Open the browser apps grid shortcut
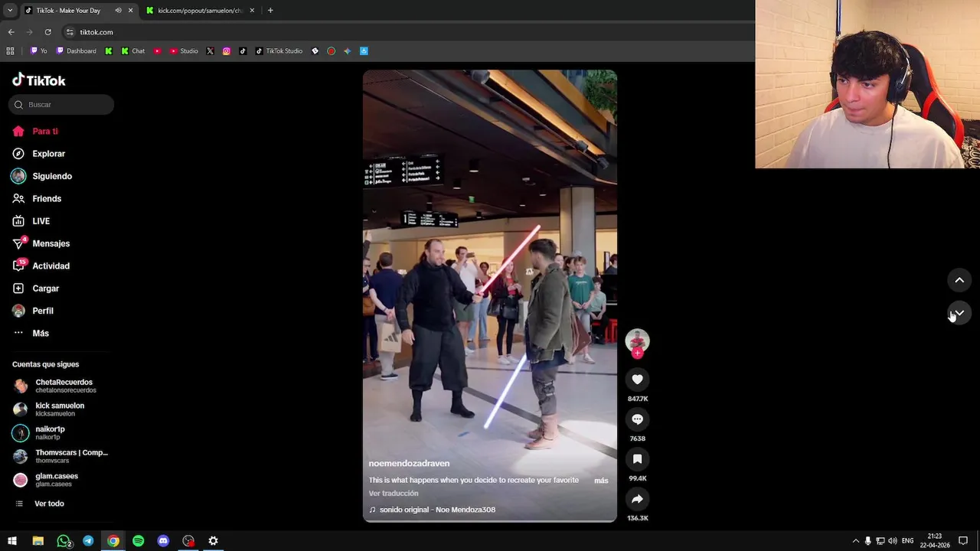The height and width of the screenshot is (551, 980). pos(10,51)
